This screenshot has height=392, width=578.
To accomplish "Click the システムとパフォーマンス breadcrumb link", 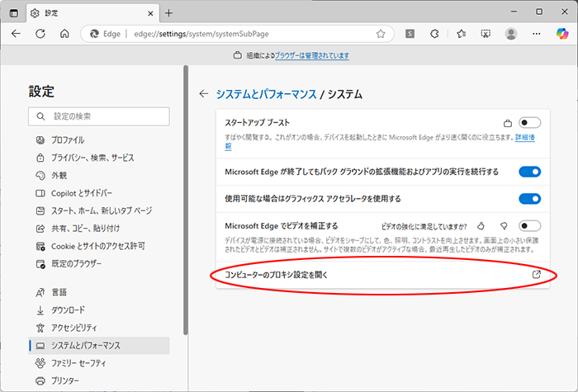I will 266,94.
